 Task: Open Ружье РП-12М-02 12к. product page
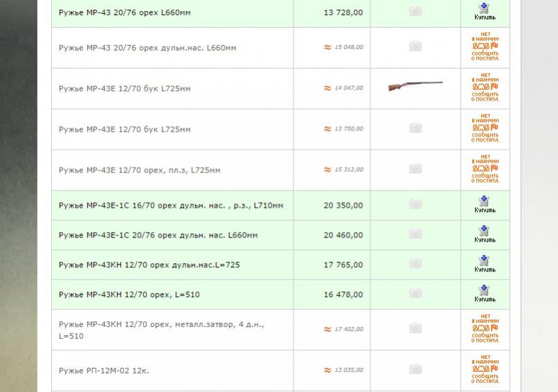[x=104, y=371]
